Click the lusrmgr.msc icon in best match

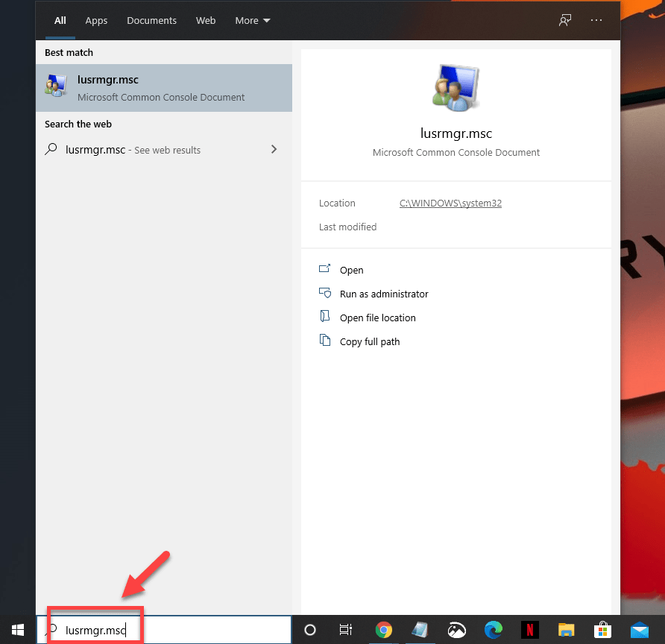click(x=56, y=85)
